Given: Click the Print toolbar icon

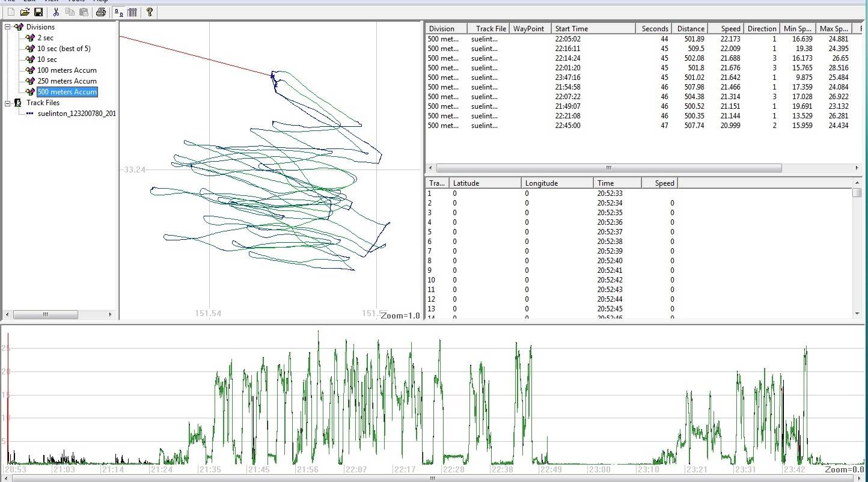Looking at the screenshot, I should pyautogui.click(x=101, y=12).
